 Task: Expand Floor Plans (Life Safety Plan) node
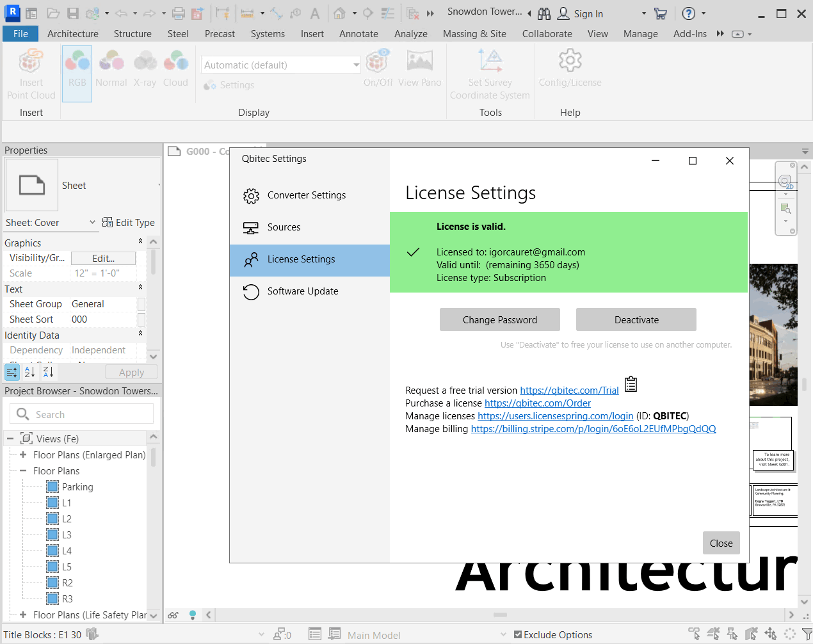point(23,615)
